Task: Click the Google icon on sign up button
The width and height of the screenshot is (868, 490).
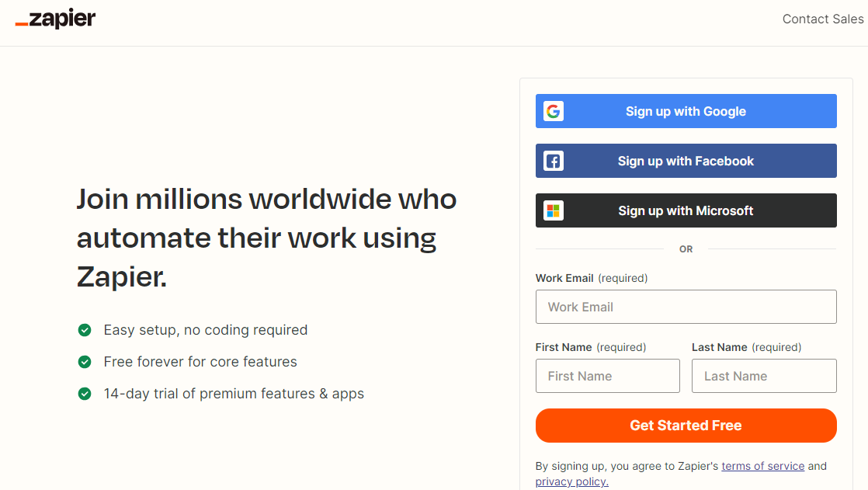Action: coord(553,111)
